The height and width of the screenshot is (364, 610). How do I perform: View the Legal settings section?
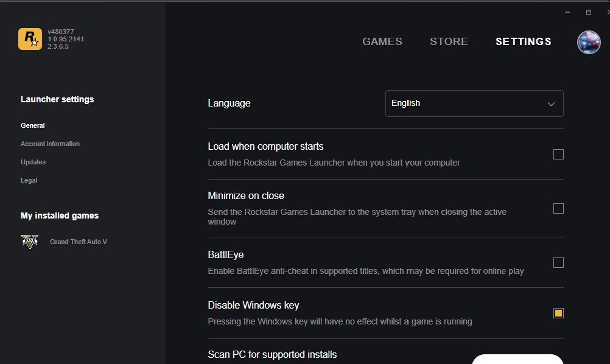click(x=29, y=180)
